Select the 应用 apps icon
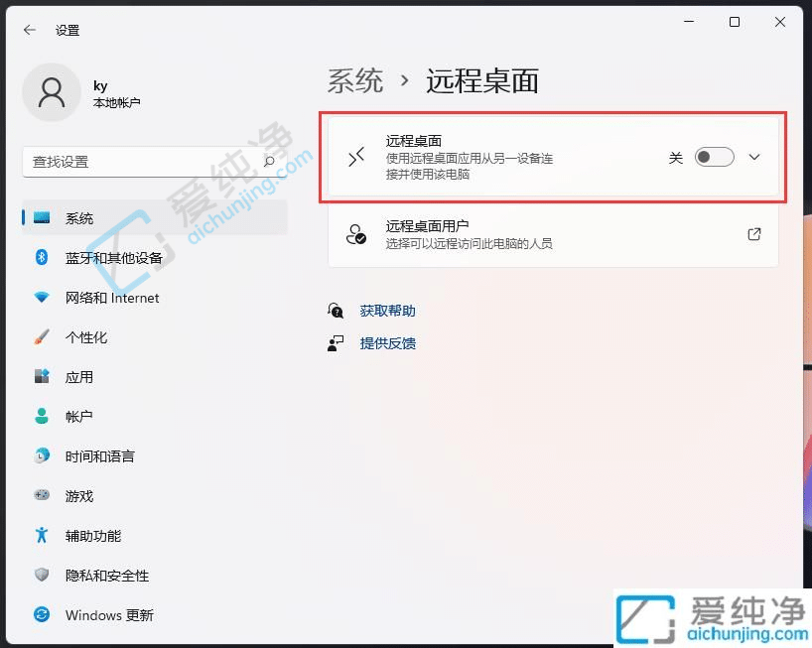The width and height of the screenshot is (812, 648). point(42,377)
